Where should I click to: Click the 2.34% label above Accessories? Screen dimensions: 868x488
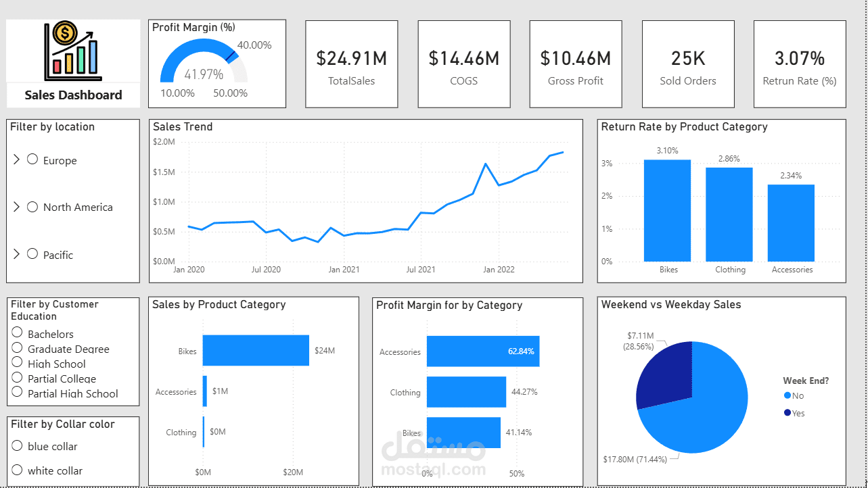point(791,176)
